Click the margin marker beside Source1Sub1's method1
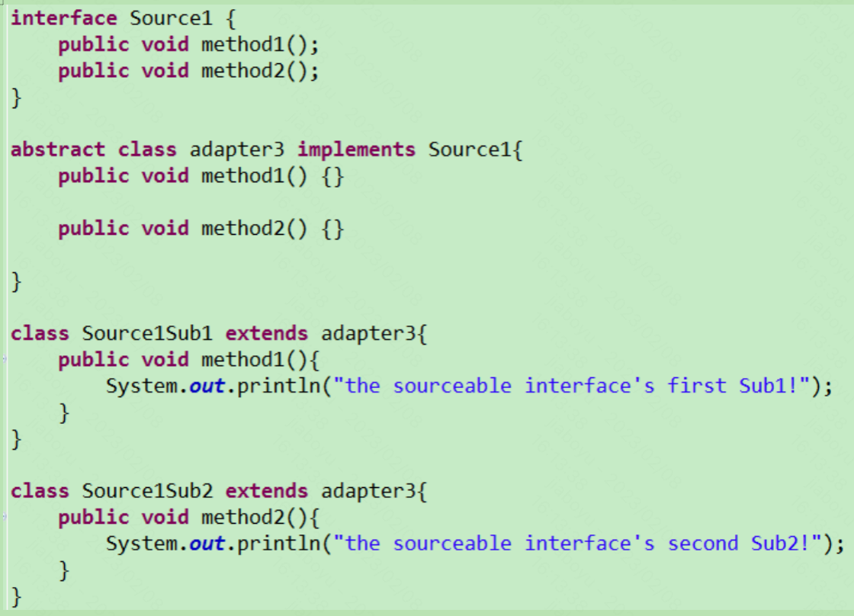Image resolution: width=854 pixels, height=616 pixels. 4,359
